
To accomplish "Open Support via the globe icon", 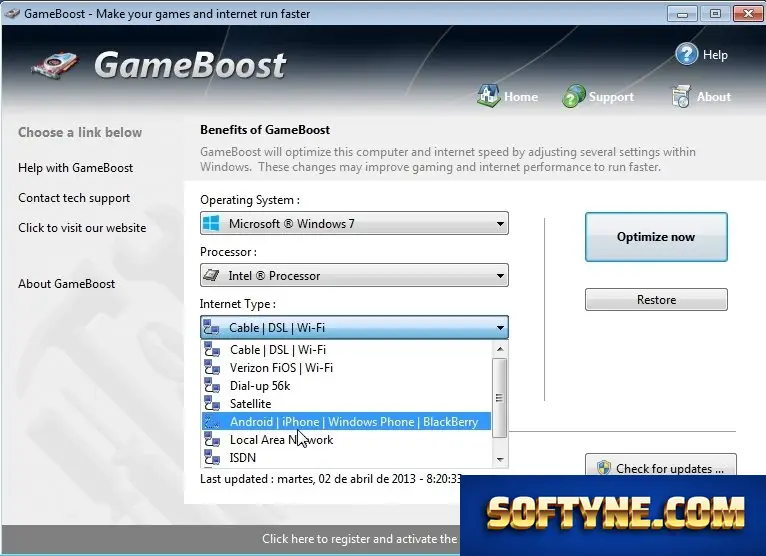I will click(574, 96).
